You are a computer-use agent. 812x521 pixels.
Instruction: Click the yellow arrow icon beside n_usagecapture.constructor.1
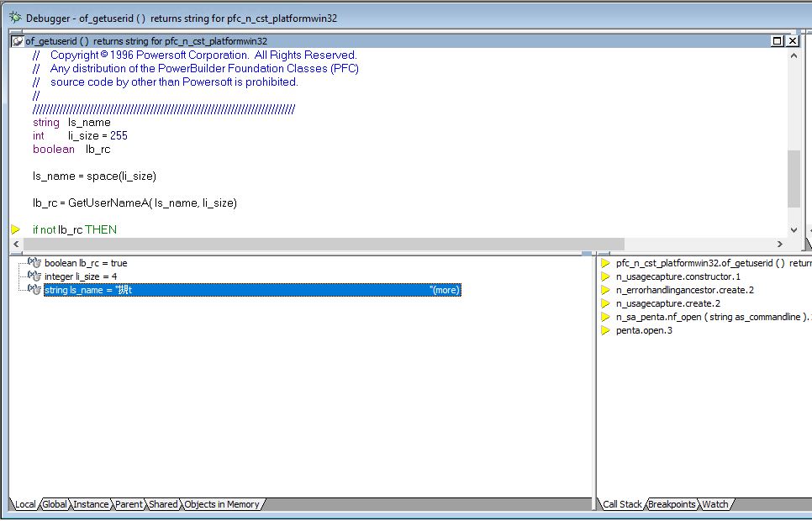pyautogui.click(x=605, y=276)
